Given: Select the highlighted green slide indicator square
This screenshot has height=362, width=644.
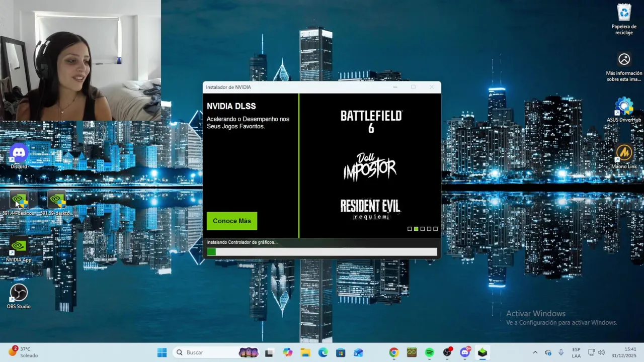Looking at the screenshot, I should 416,229.
